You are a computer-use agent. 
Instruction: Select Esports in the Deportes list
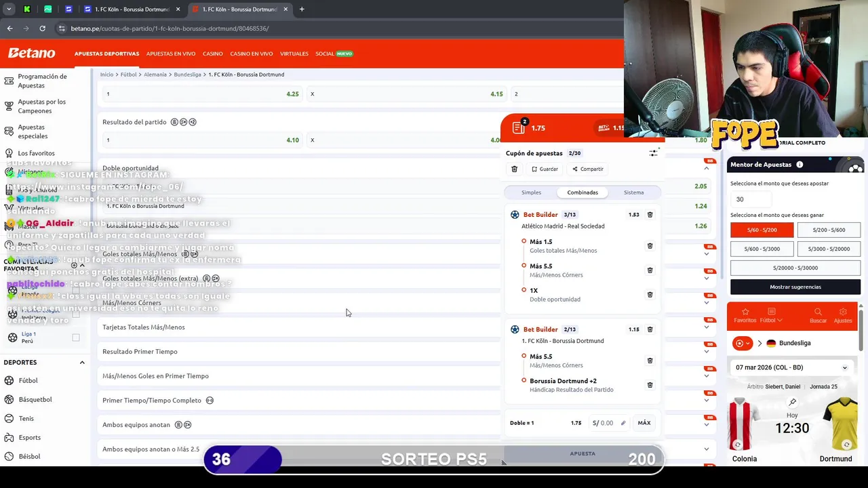click(29, 437)
